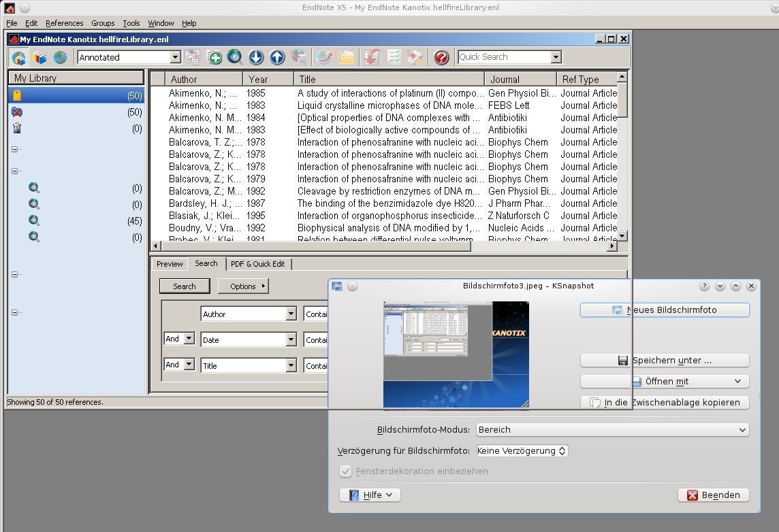Screen dimensions: 779x532
Task: Click the Open File folder toolbar icon
Action: click(x=346, y=57)
